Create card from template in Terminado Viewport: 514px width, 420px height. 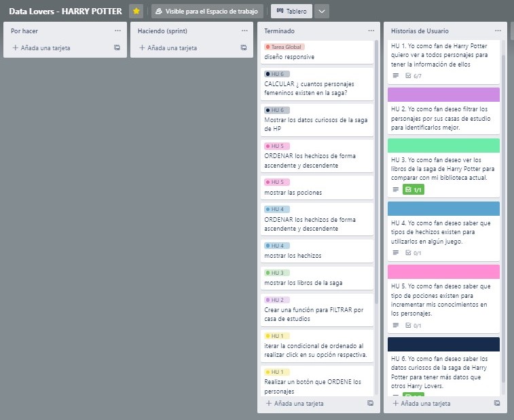tap(371, 403)
